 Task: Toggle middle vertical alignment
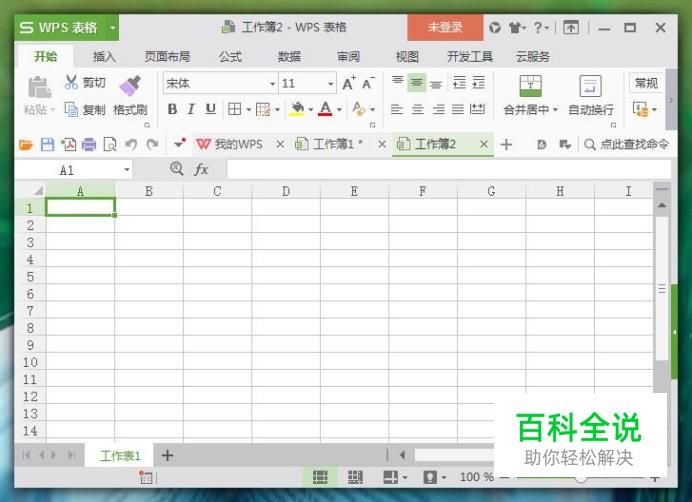pyautogui.click(x=417, y=83)
